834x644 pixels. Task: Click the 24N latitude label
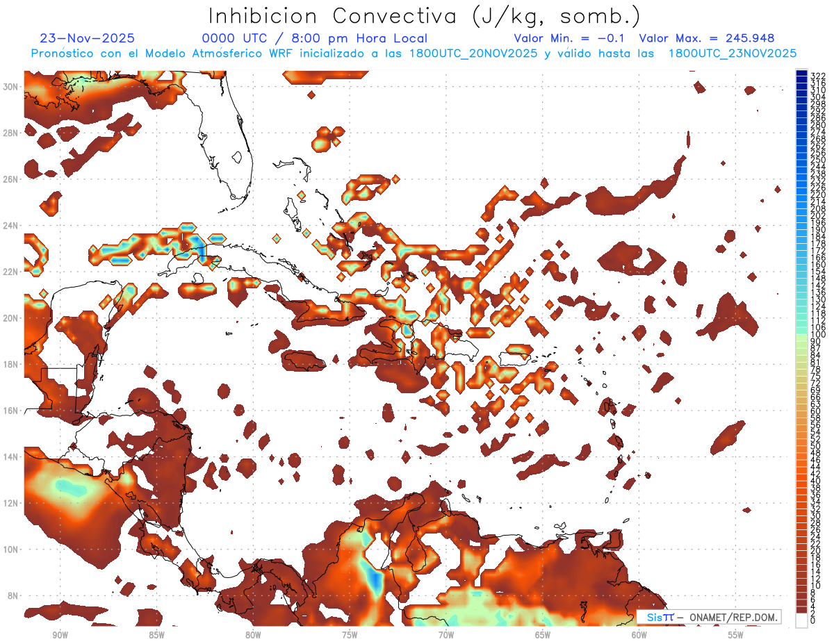[x=11, y=226]
